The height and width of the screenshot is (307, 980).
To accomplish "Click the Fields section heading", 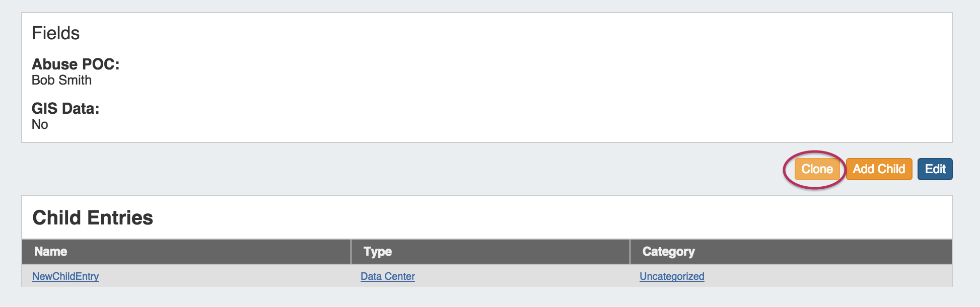I will coord(56,33).
